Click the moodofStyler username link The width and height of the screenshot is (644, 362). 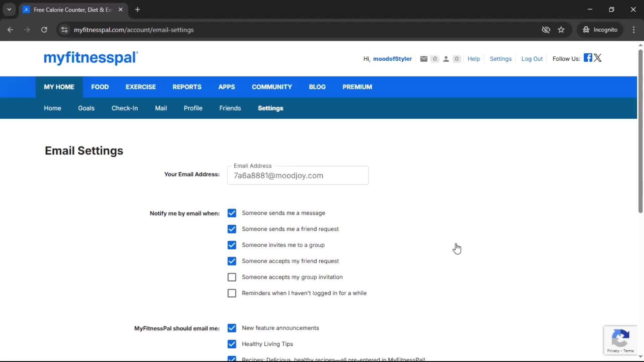click(x=392, y=59)
